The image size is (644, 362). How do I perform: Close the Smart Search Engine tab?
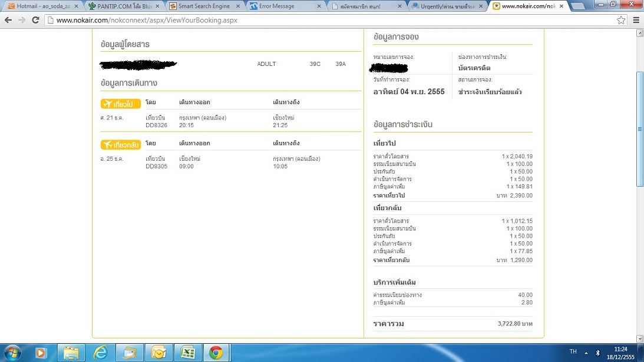238,6
